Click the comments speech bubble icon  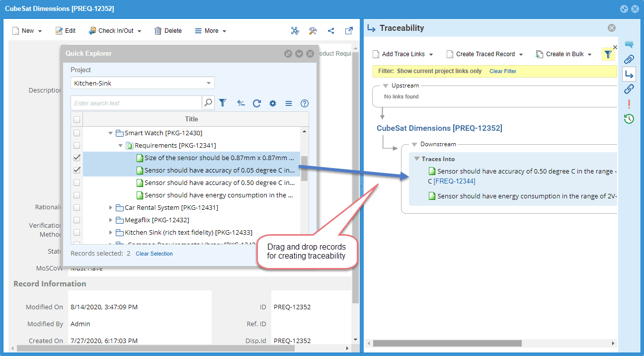point(629,45)
